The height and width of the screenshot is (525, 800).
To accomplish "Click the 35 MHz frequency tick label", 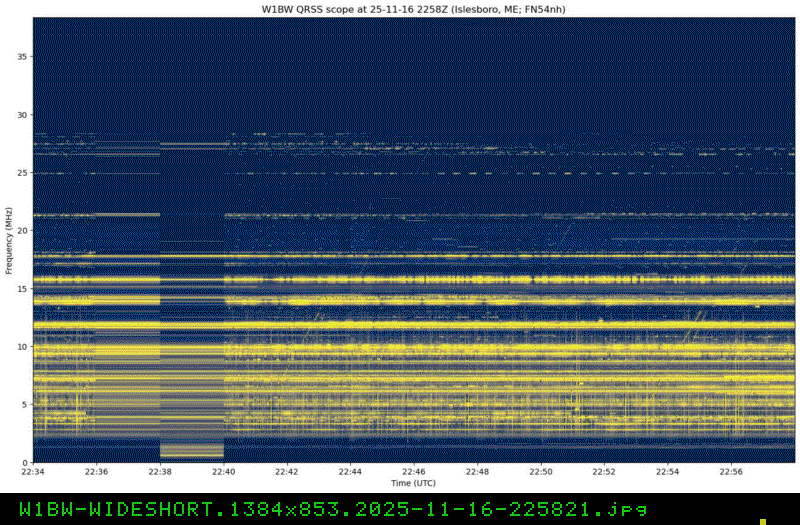I will pyautogui.click(x=22, y=57).
